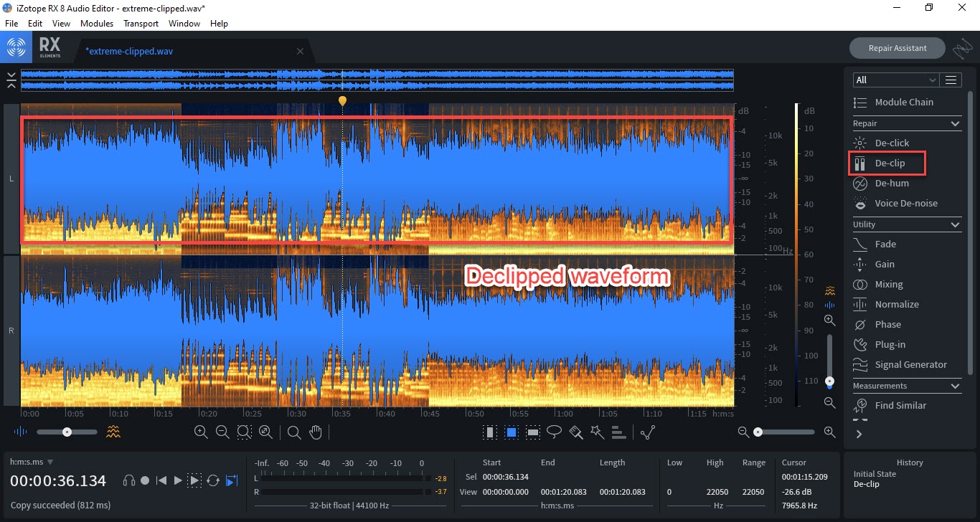The height and width of the screenshot is (522, 980).
Task: Start playback with Play button
Action: click(178, 480)
